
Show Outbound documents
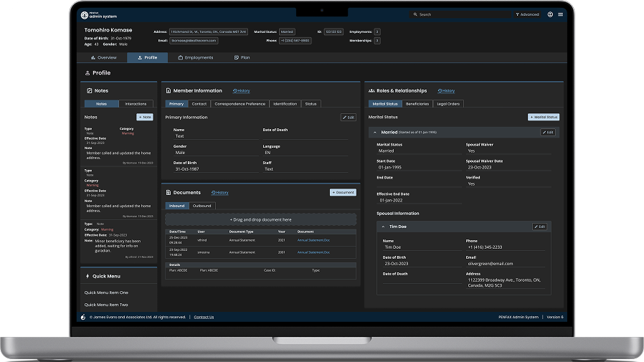[202, 206]
